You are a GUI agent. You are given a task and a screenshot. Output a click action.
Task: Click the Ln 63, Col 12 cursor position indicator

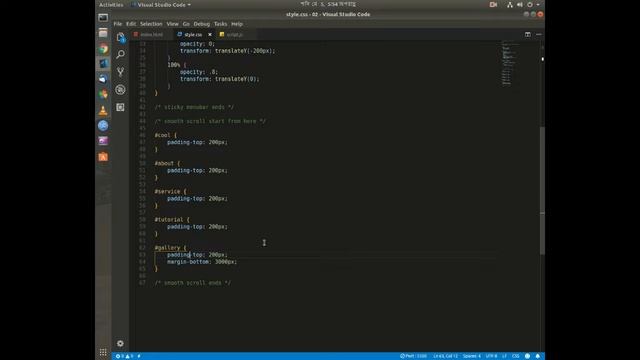click(445, 356)
